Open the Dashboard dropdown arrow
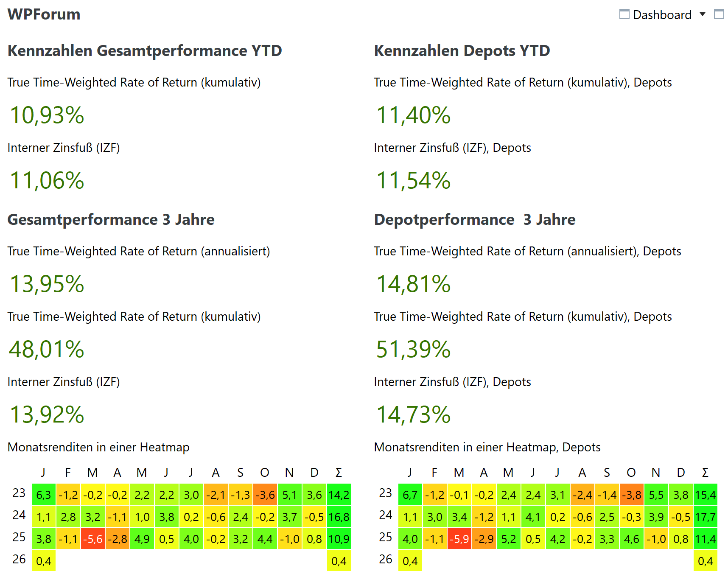The image size is (728, 585). tap(703, 14)
